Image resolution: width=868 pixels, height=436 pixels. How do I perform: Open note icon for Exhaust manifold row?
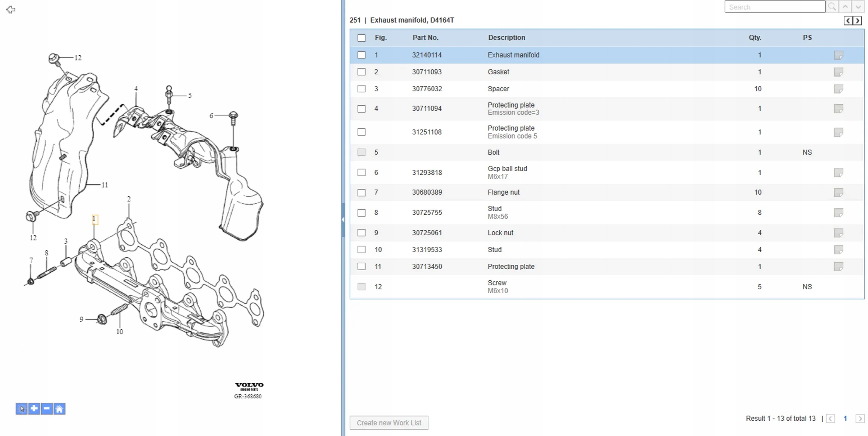(x=838, y=55)
